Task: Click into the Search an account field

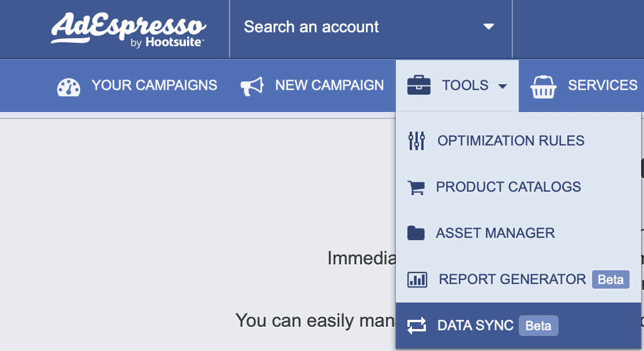Action: click(x=371, y=27)
